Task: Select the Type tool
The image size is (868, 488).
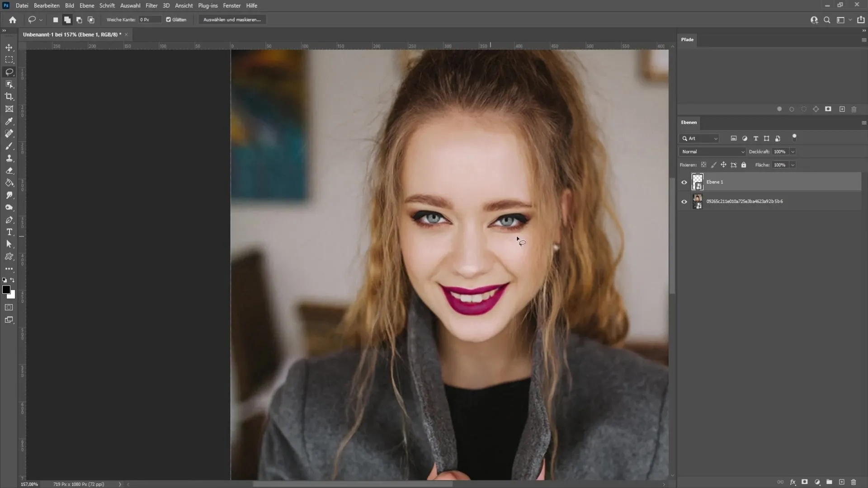Action: [9, 232]
